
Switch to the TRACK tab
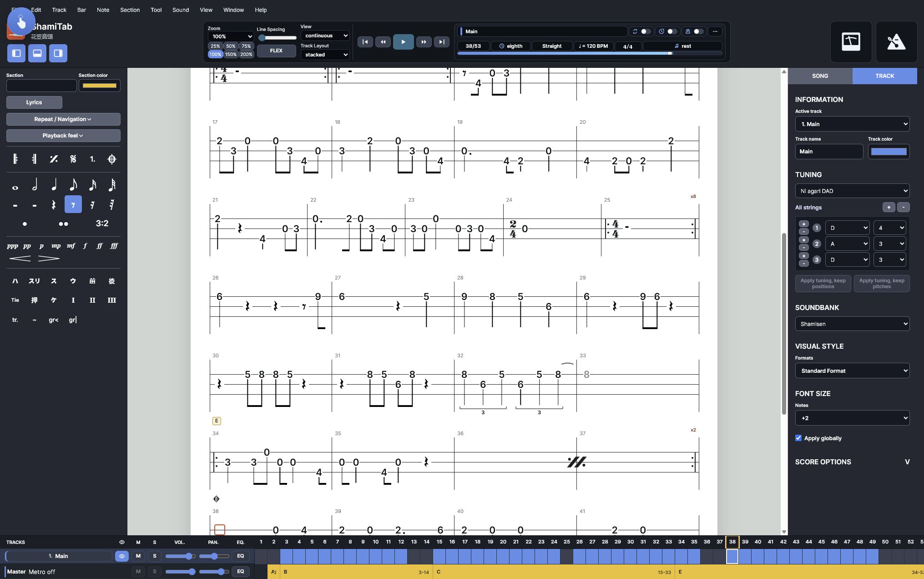884,76
